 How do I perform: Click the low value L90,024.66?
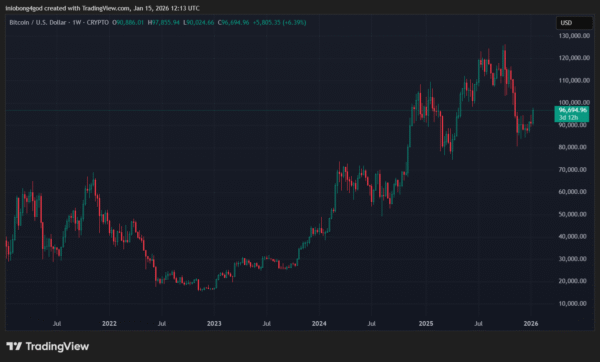point(199,23)
